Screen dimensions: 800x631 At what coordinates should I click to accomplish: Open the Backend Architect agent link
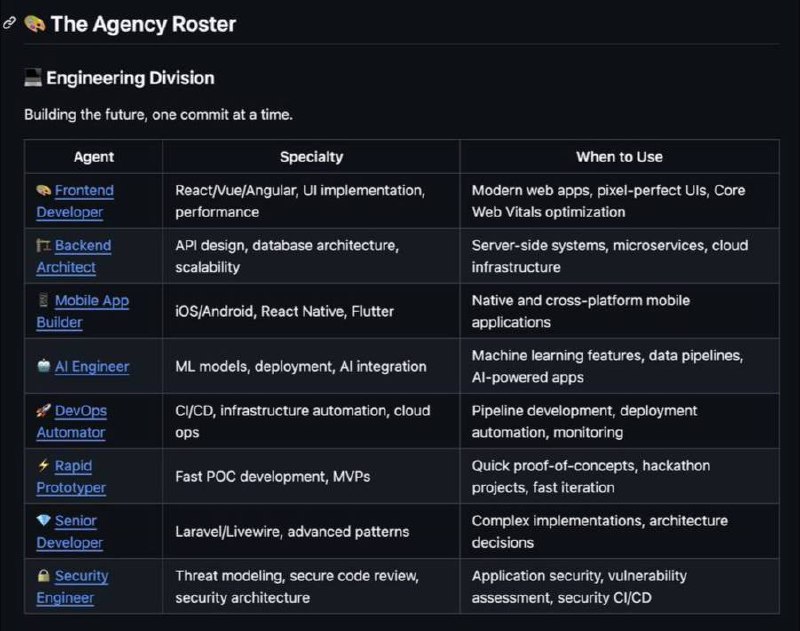(83, 246)
